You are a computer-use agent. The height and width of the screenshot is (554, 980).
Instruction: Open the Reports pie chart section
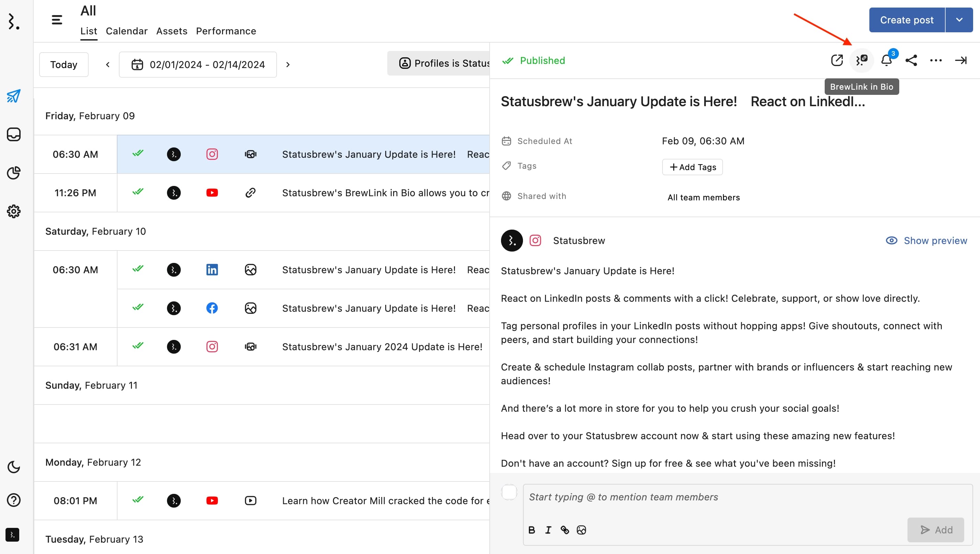point(14,173)
